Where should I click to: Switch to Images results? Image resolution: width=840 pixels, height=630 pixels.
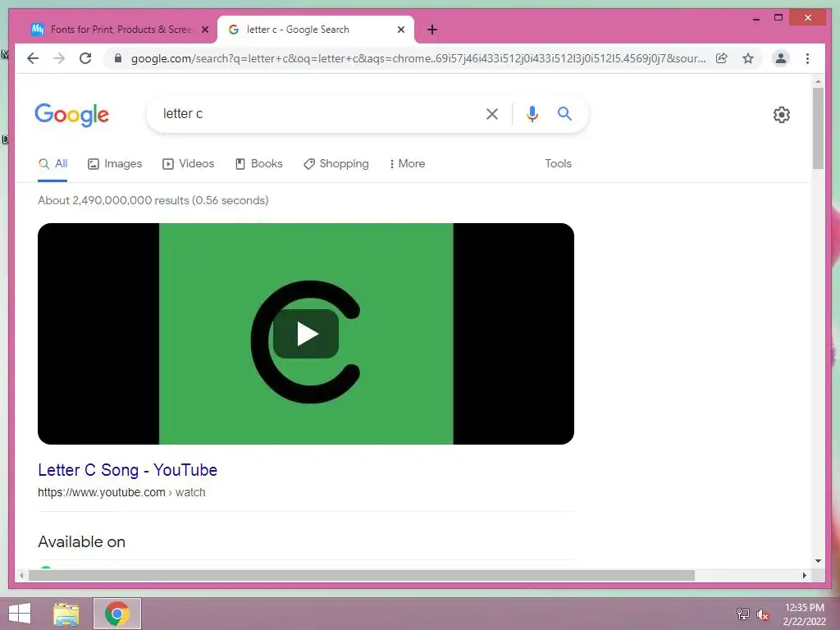click(115, 164)
